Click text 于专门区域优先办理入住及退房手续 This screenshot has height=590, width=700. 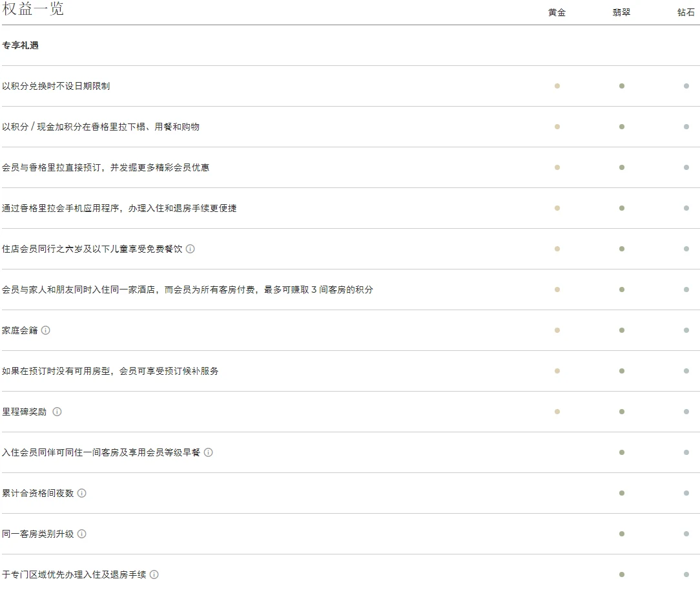tap(74, 574)
